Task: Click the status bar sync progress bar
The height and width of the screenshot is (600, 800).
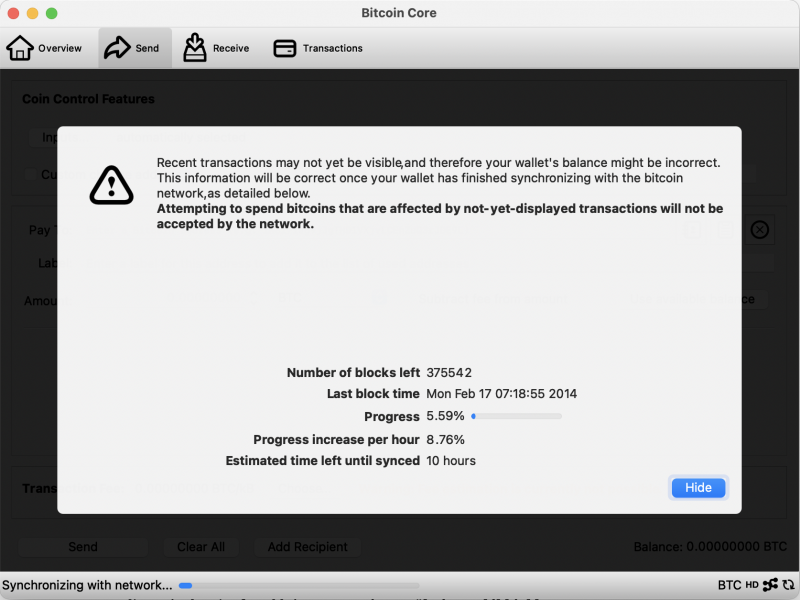Action: tap(299, 586)
